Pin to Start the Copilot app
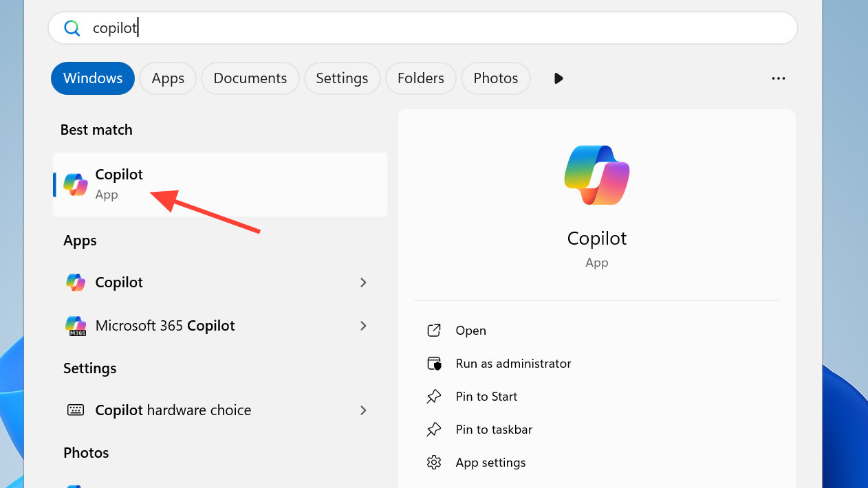Image resolution: width=868 pixels, height=488 pixels. (486, 397)
